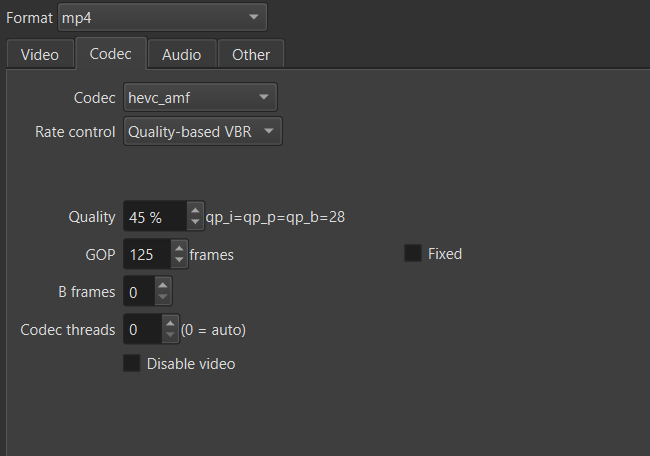
Task: Open the Rate control dropdown
Action: (203, 131)
